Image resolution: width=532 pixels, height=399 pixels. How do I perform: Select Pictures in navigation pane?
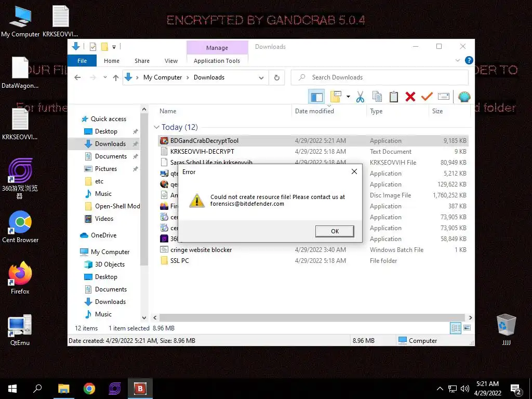105,169
